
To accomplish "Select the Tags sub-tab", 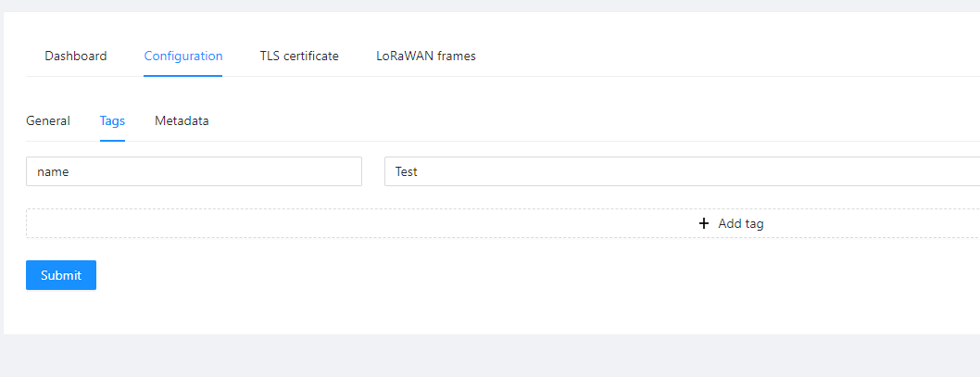I will 112,120.
